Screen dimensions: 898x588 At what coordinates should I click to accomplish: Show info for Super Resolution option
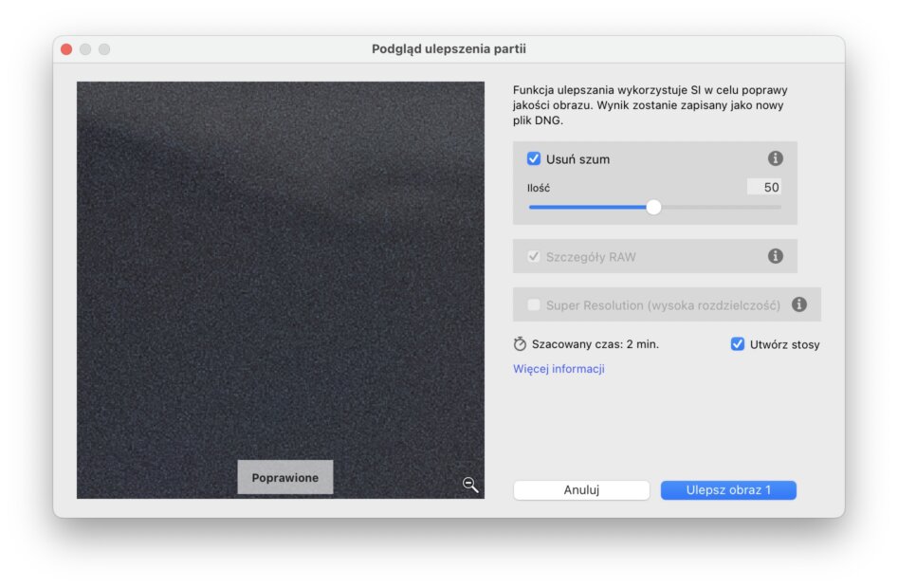point(798,304)
